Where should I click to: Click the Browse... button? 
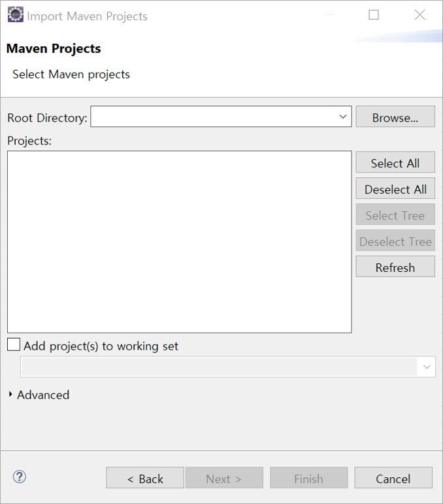click(x=395, y=116)
